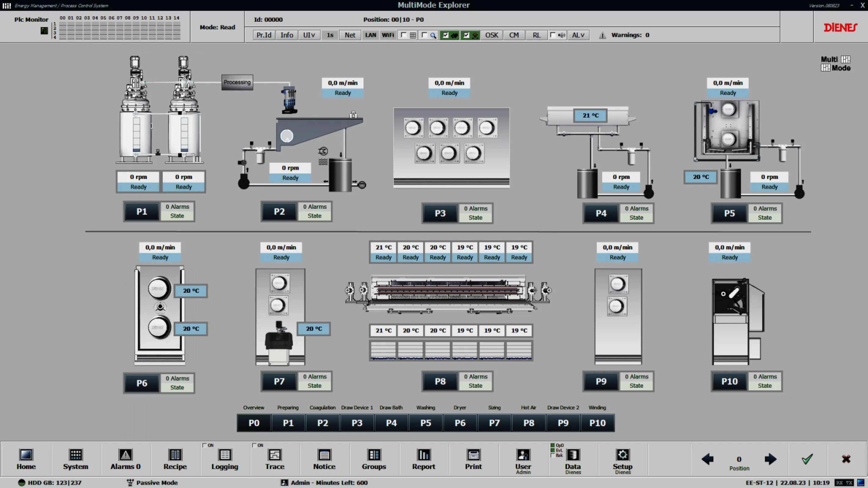Switch to the P0 Overview tab
The width and height of the screenshot is (868, 488).
(254, 423)
